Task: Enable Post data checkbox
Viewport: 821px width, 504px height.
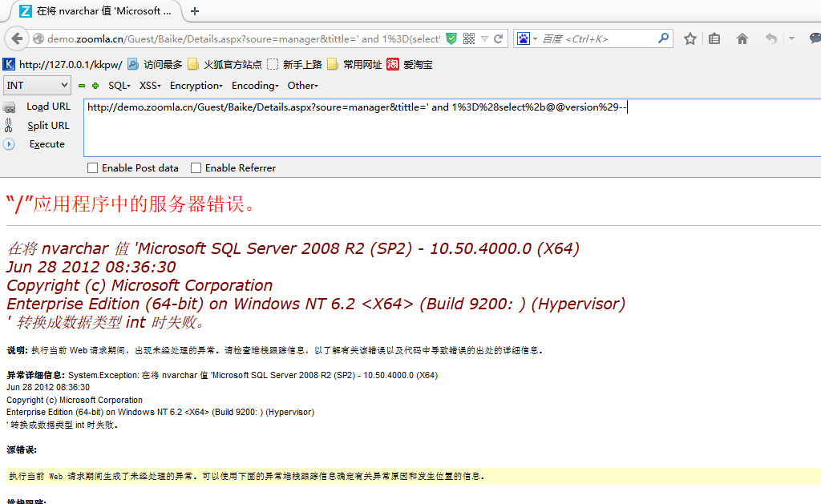Action: pos(93,168)
